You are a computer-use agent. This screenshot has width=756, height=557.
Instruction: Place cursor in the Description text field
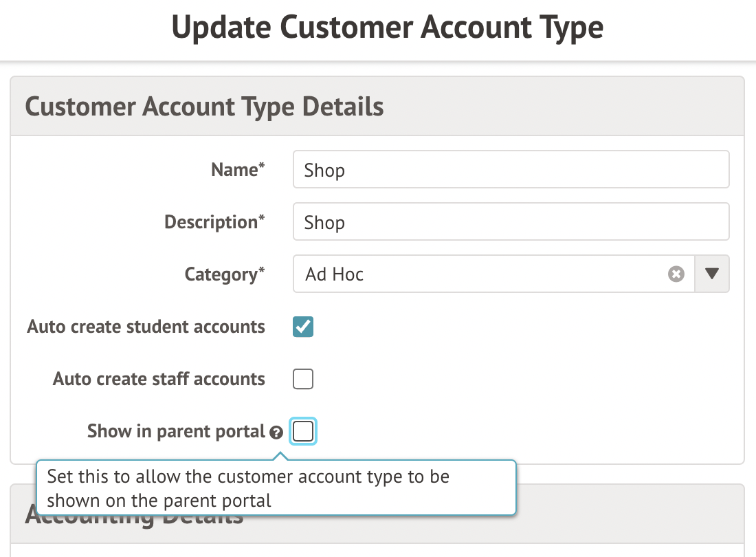click(510, 222)
